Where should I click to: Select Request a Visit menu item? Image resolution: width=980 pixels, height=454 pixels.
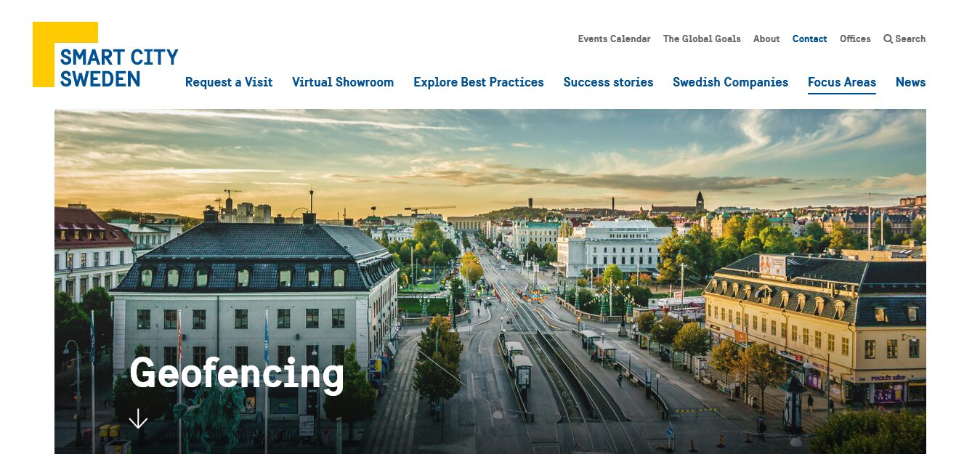click(229, 82)
